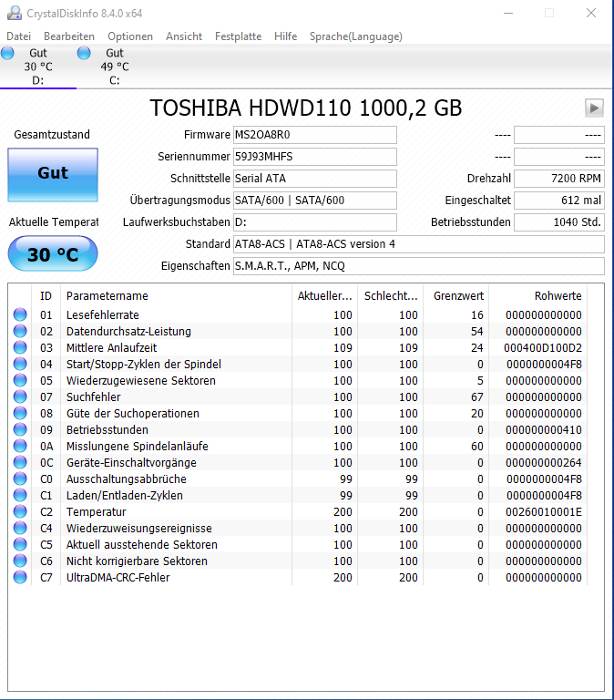Screen dimensions: 614x700
Task: Click the Laufwerksbuchstaben field D:
Action: click(315, 222)
